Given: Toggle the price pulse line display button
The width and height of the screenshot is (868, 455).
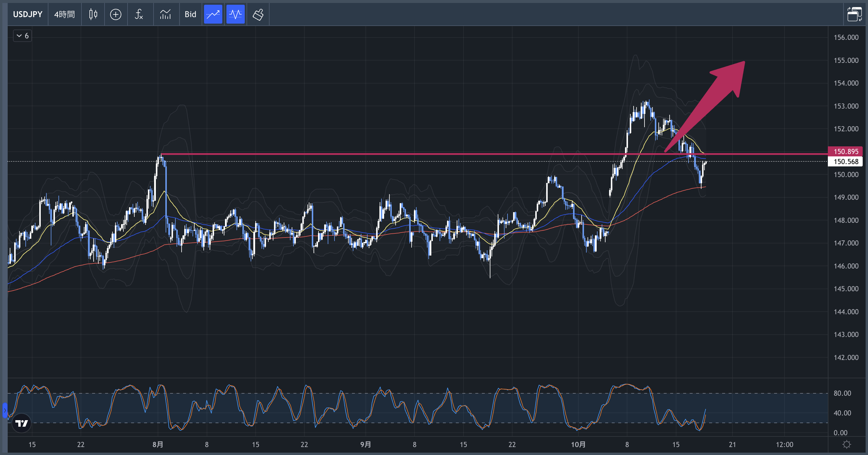Looking at the screenshot, I should [x=235, y=14].
